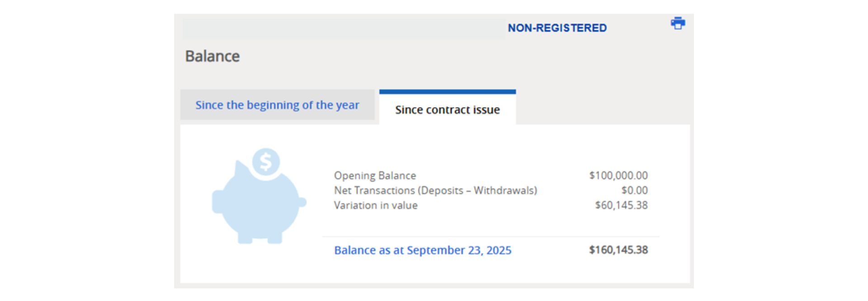Select the $100,000.00 opening balance amount
868x301 pixels.
click(x=618, y=175)
